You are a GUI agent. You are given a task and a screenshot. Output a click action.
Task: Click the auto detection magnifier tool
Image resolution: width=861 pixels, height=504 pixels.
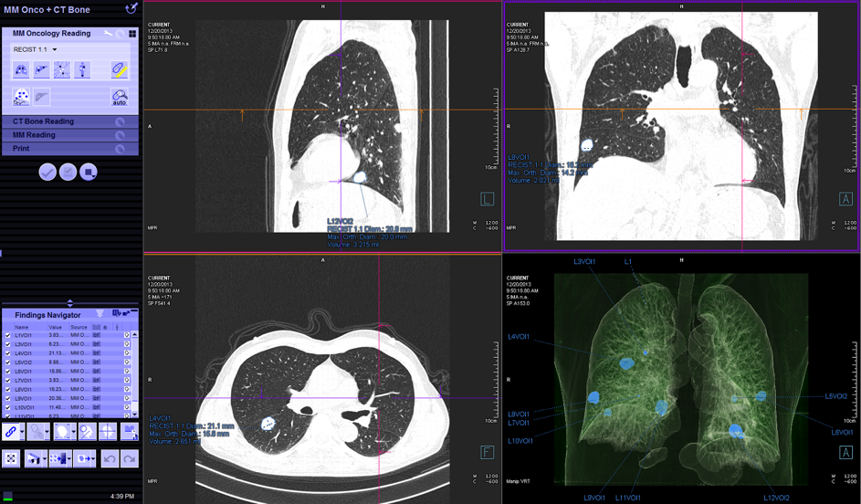[x=120, y=97]
